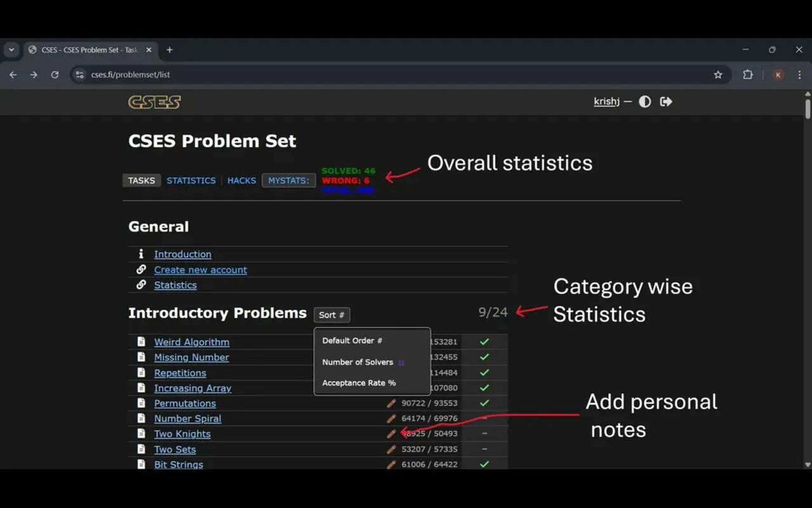Open the browser extensions puzzle icon
The image size is (812, 508).
pyautogui.click(x=748, y=74)
